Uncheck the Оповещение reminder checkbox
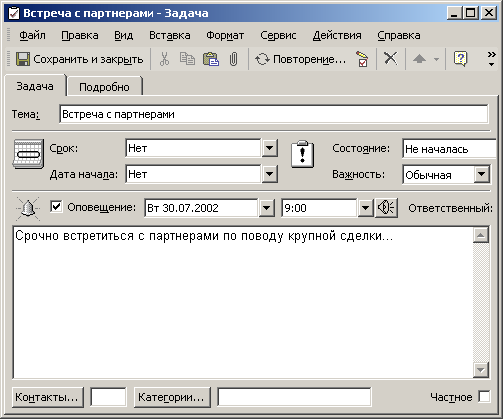 [56, 207]
